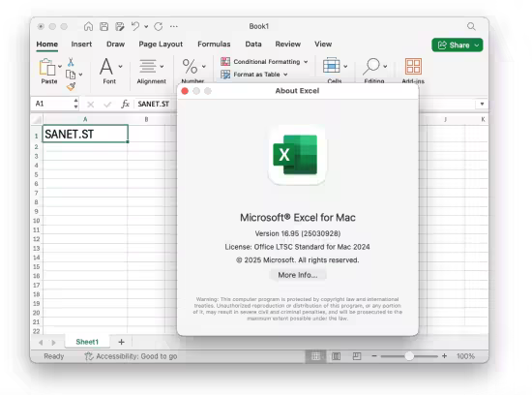Image resolution: width=532 pixels, height=395 pixels.
Task: Cancel formula entry with the X icon
Action: click(91, 105)
